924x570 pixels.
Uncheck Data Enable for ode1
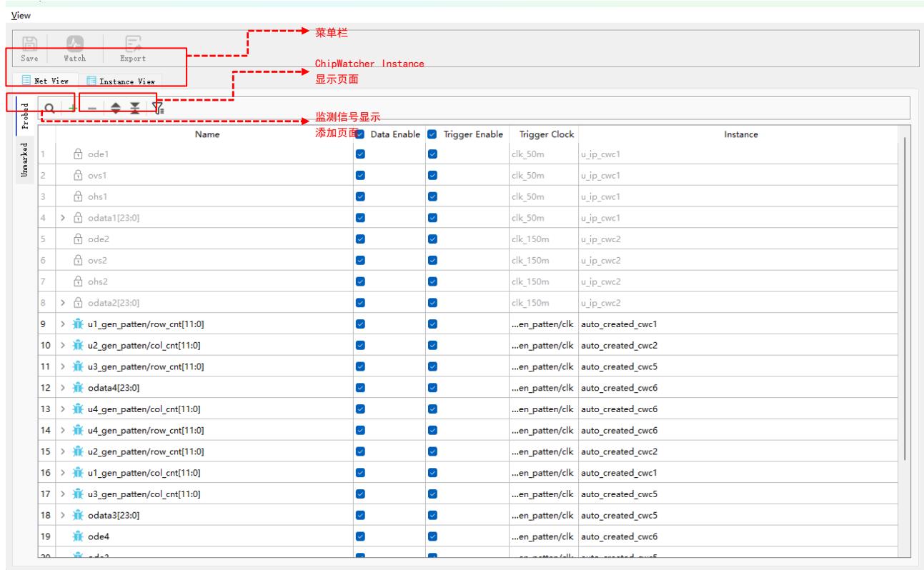(x=360, y=154)
